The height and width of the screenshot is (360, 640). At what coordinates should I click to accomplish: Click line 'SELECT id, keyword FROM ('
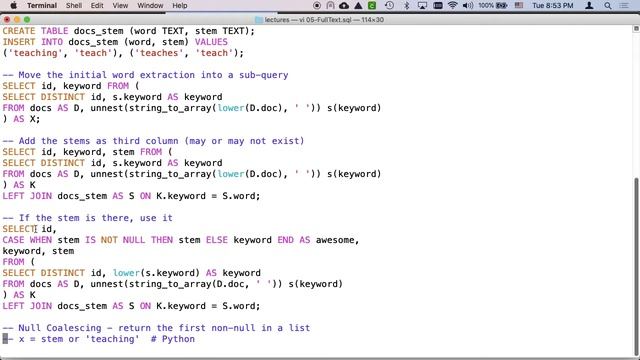pos(71,86)
